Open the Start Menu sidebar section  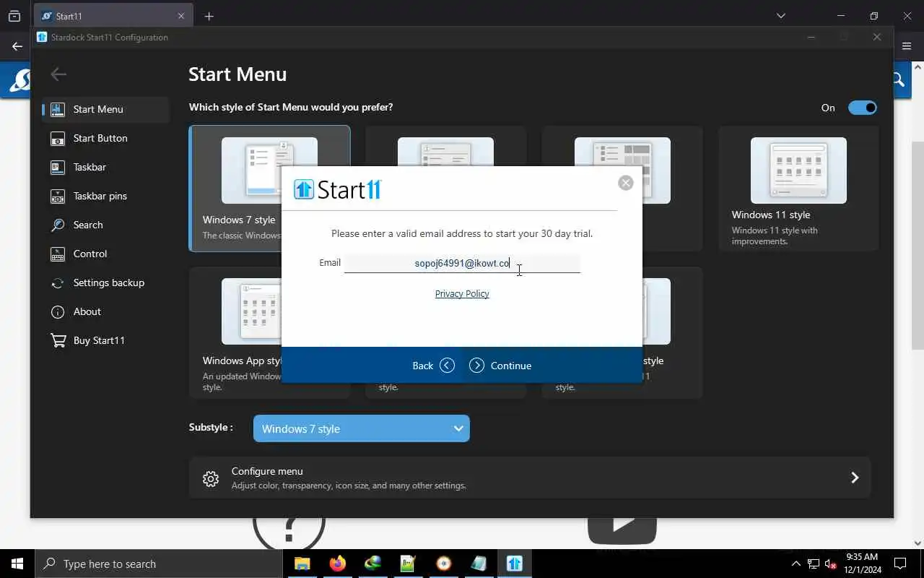[x=105, y=109]
